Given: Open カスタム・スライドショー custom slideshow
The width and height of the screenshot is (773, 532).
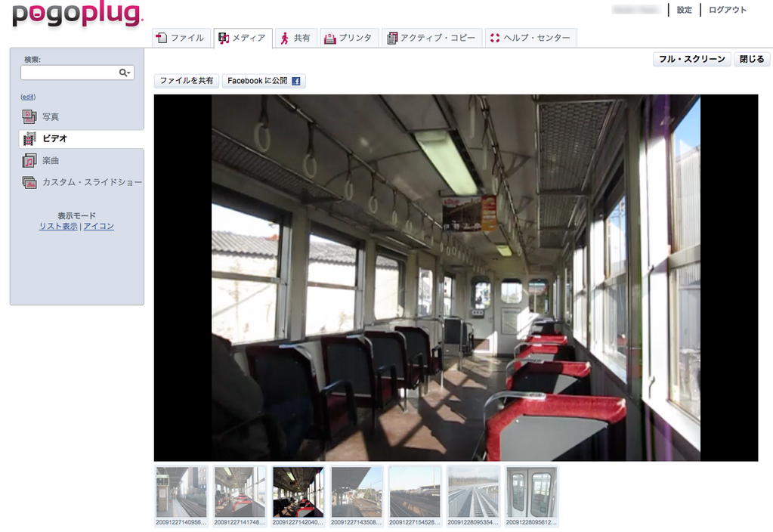Looking at the screenshot, I should [x=91, y=182].
